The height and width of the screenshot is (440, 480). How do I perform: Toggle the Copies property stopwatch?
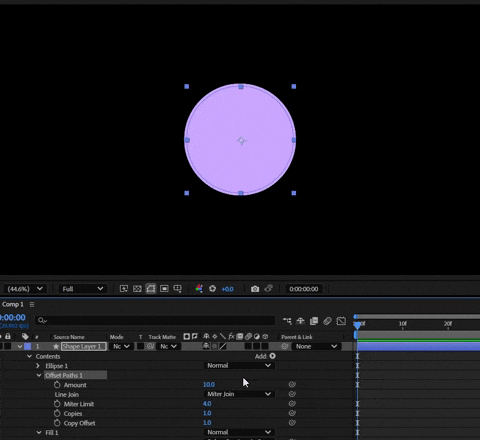tap(57, 414)
